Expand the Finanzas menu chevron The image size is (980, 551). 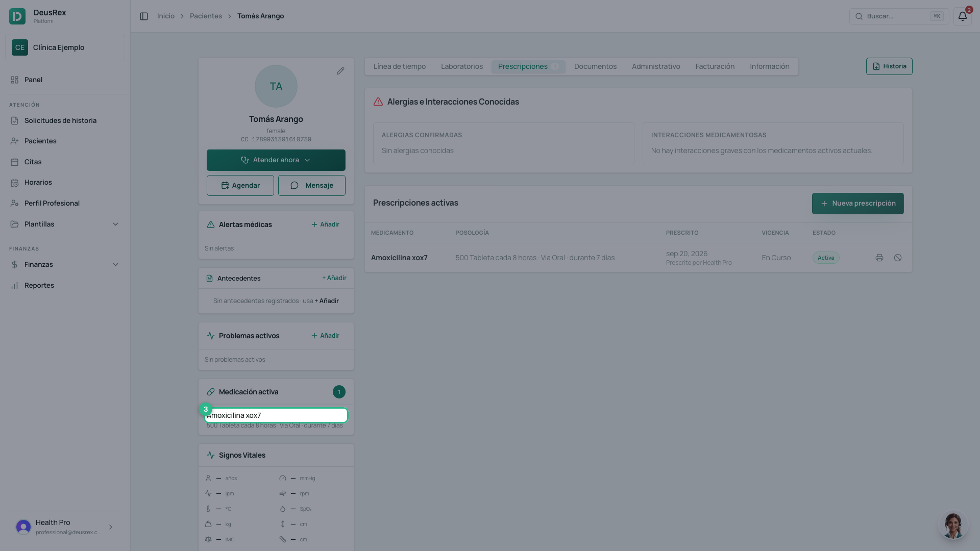[x=115, y=264]
